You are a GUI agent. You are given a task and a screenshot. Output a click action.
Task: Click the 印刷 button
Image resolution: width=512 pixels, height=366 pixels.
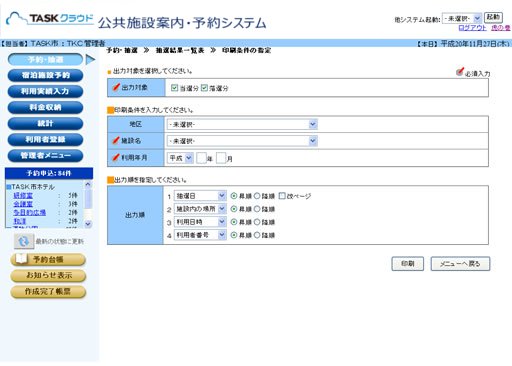tap(408, 264)
